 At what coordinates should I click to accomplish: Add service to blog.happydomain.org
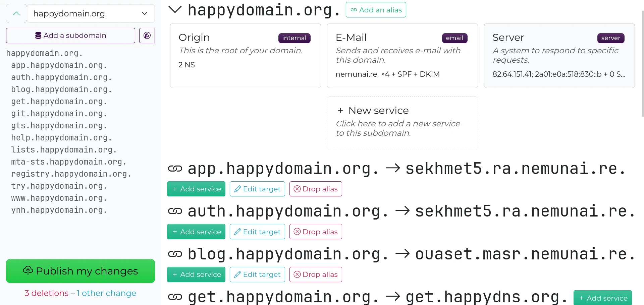[196, 274]
